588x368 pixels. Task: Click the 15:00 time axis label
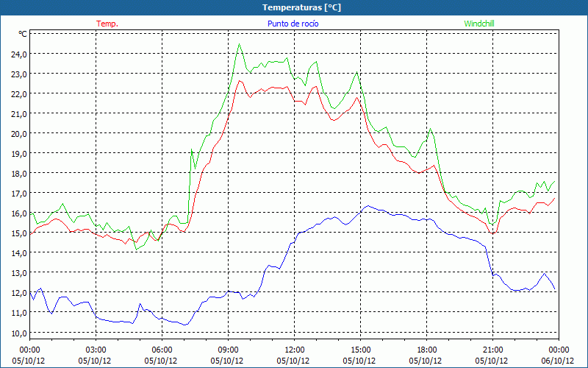(x=360, y=350)
